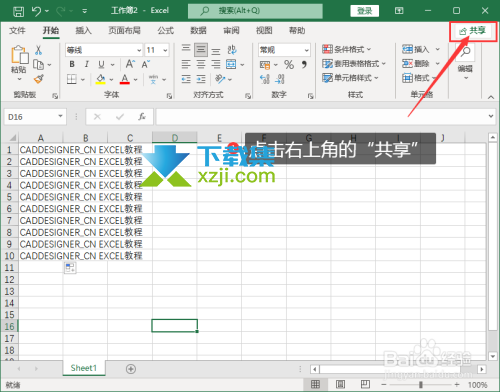Switch to Page Layout view
The image size is (500, 392).
click(x=340, y=384)
